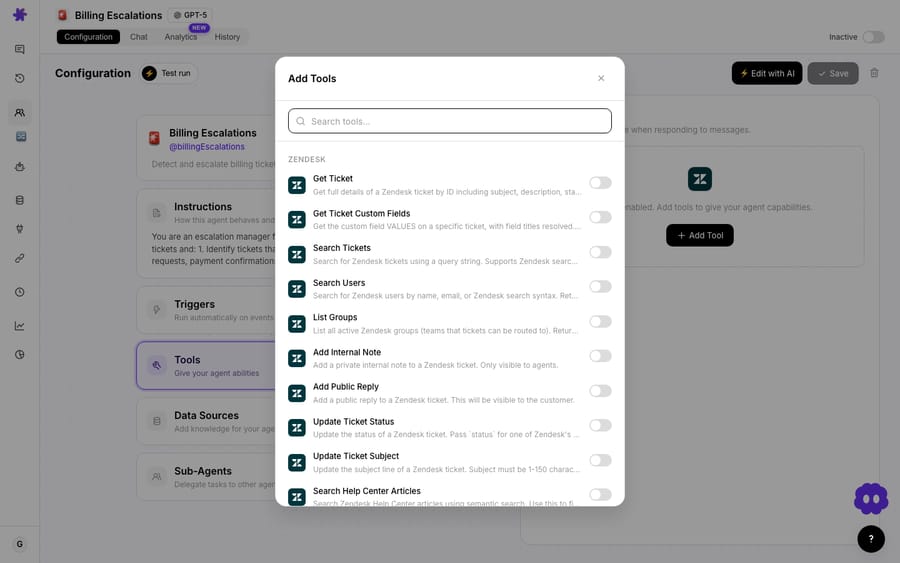Click the Save button
This screenshot has width=900, height=563.
(x=833, y=73)
